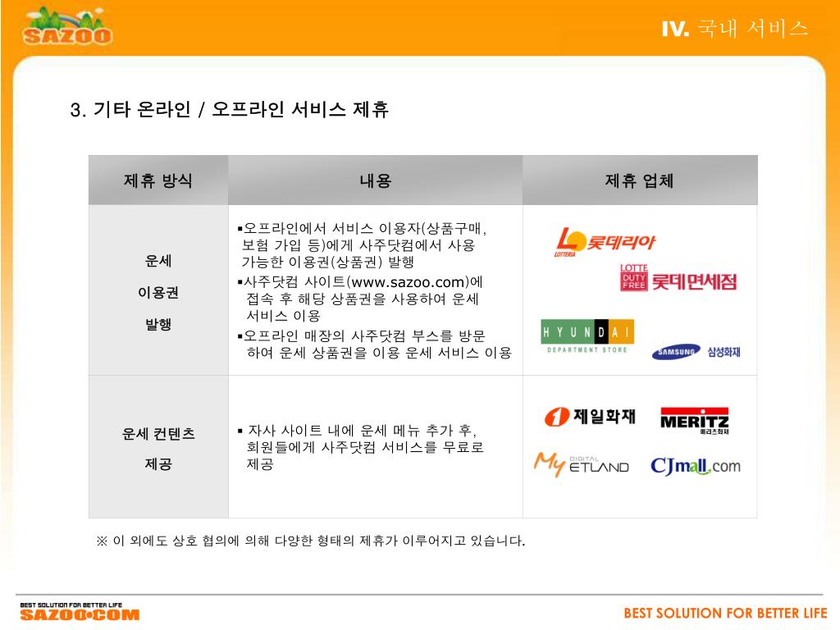Click the Hyundai Department Store logo

tap(587, 336)
